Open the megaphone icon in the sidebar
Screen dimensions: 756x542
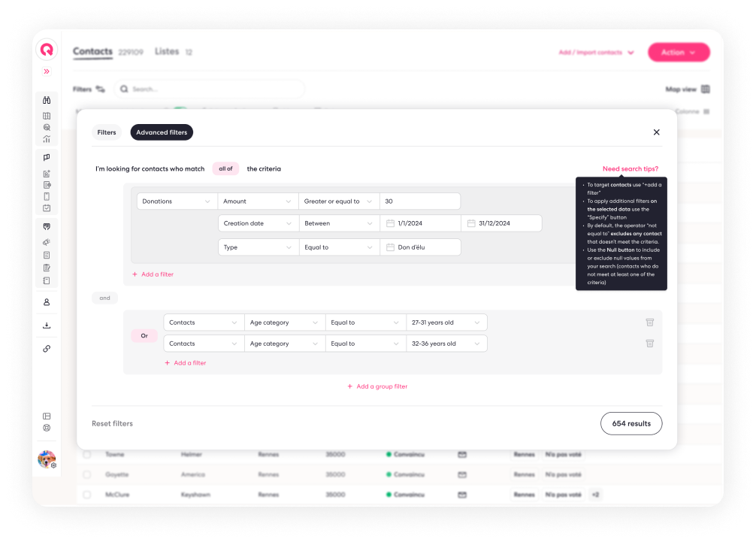point(47,242)
